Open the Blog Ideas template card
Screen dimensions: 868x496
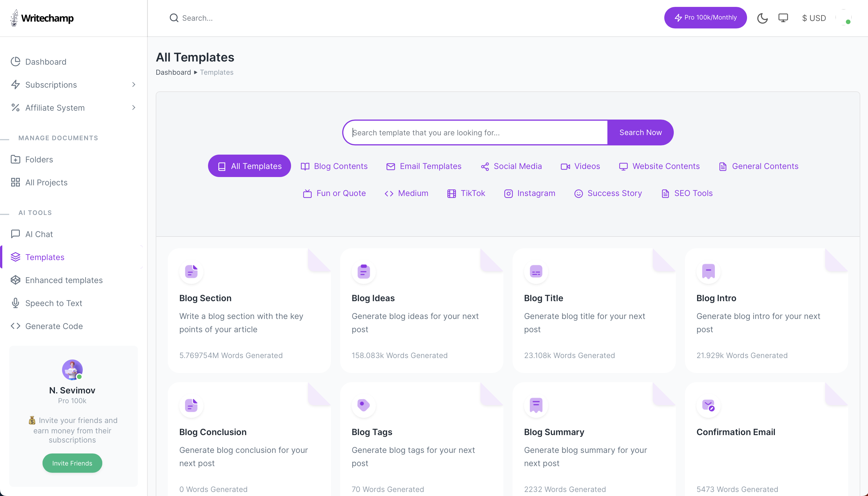421,310
